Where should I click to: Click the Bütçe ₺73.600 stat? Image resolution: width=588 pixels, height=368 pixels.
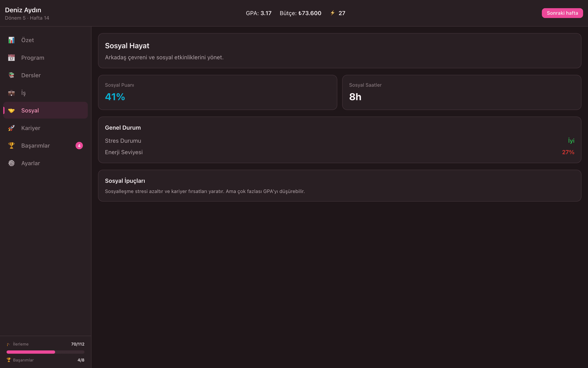[301, 13]
